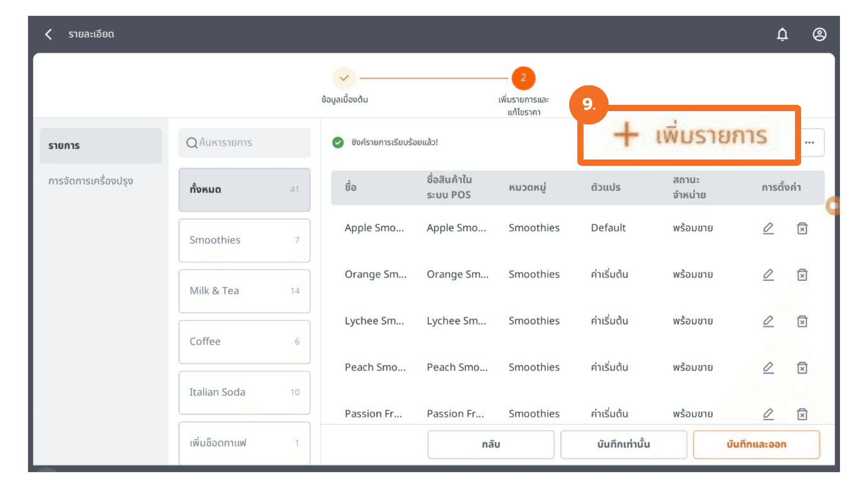Viewport: 868px width, 488px height.
Task: Click the back arrow in header
Action: (49, 34)
